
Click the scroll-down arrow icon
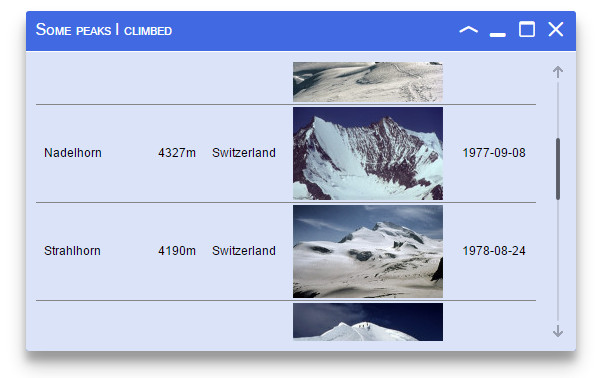point(558,331)
